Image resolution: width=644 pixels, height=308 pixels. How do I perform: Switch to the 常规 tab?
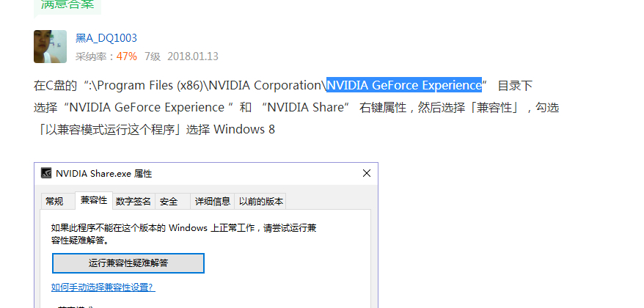54,202
